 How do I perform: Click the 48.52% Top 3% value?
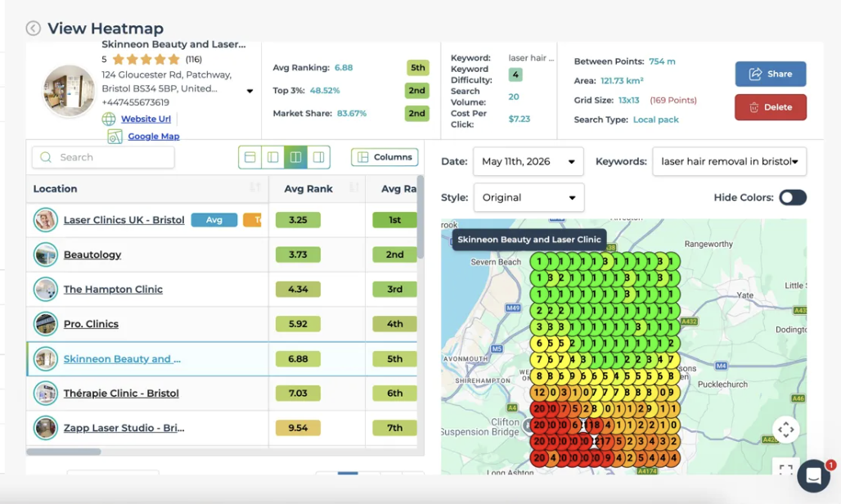point(325,91)
